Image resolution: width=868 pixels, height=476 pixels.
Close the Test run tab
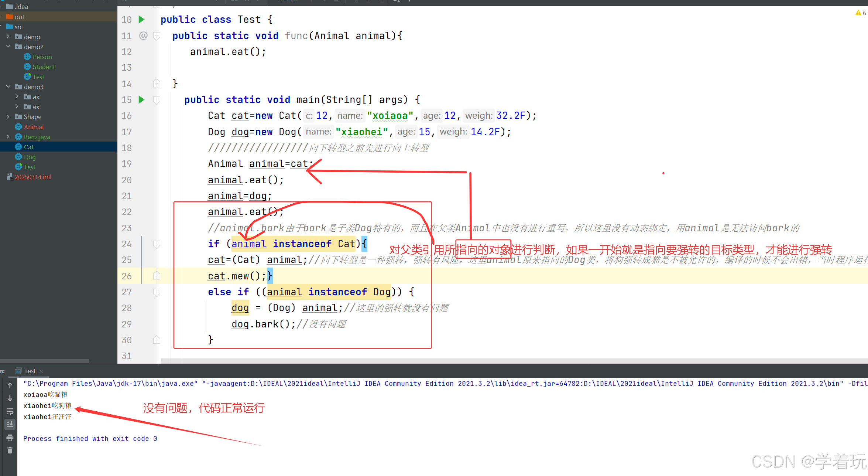(41, 371)
